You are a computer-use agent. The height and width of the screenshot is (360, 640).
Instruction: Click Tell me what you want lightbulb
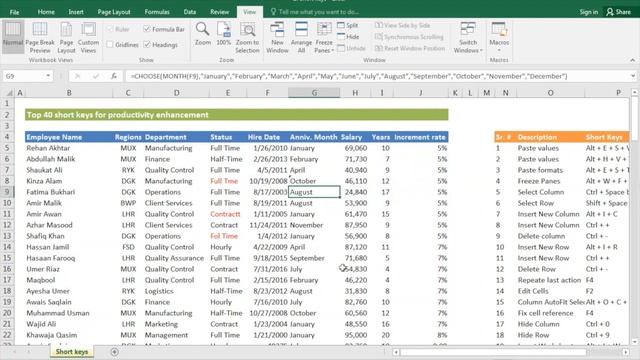click(273, 12)
